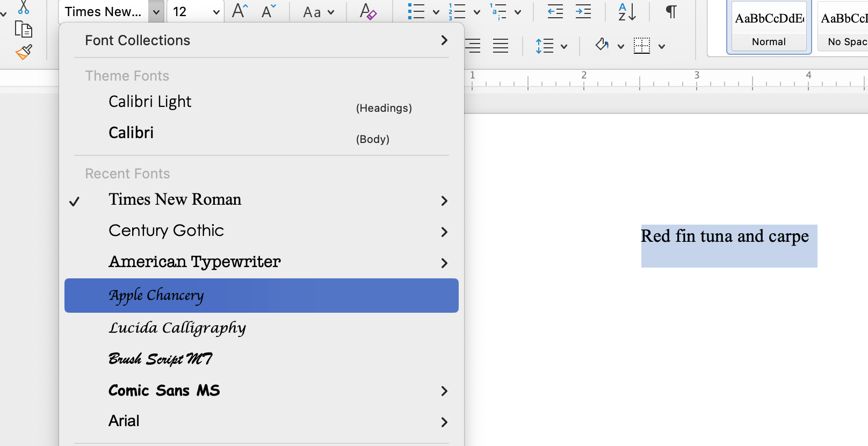Sort text A to Z
Image resolution: width=868 pixels, height=446 pixels.
[627, 11]
